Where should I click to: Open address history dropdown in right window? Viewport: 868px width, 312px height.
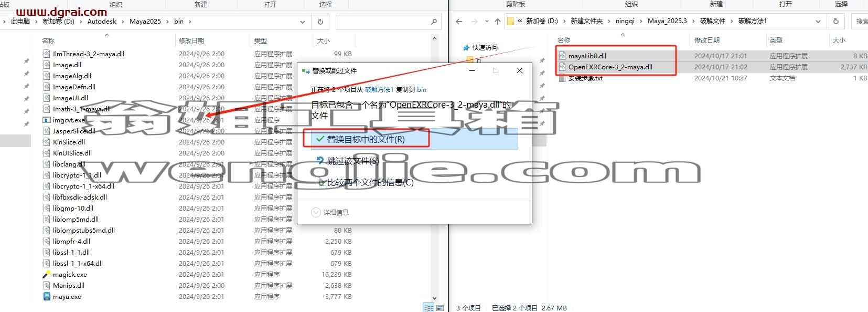point(818,21)
